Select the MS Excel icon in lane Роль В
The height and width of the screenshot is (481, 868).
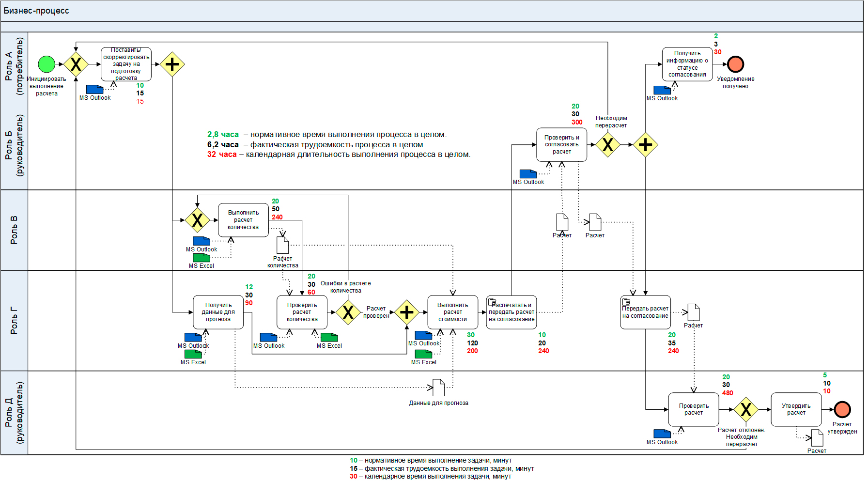[201, 258]
